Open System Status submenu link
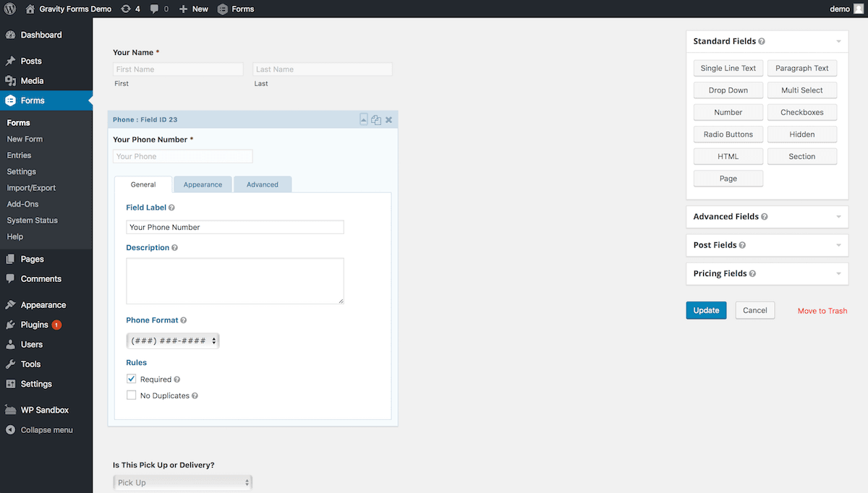This screenshot has height=493, width=868. (x=32, y=220)
